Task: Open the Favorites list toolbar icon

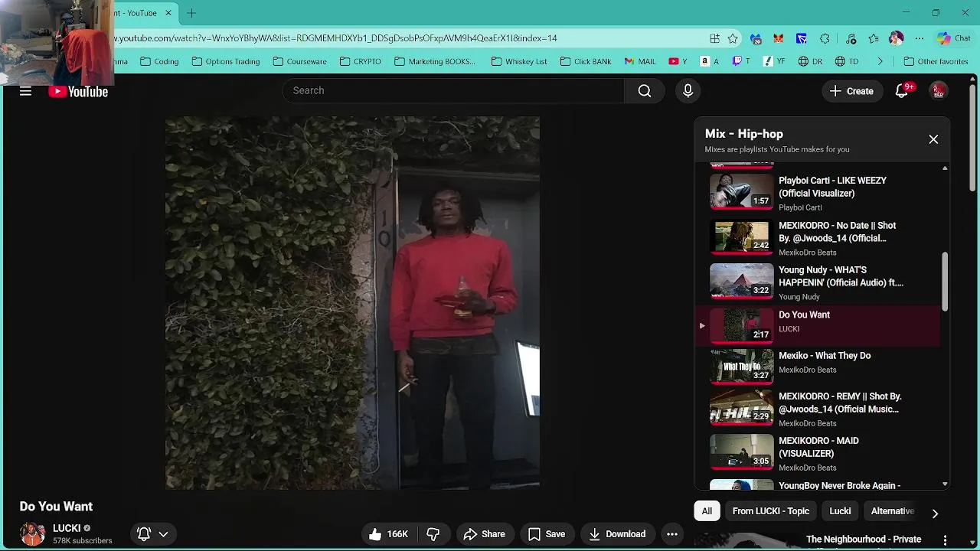Action: click(874, 38)
